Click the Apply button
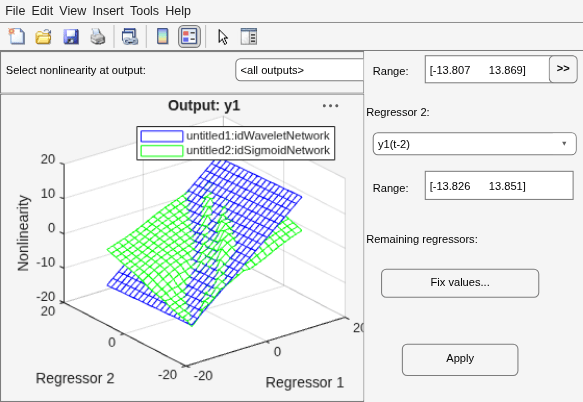 point(460,359)
